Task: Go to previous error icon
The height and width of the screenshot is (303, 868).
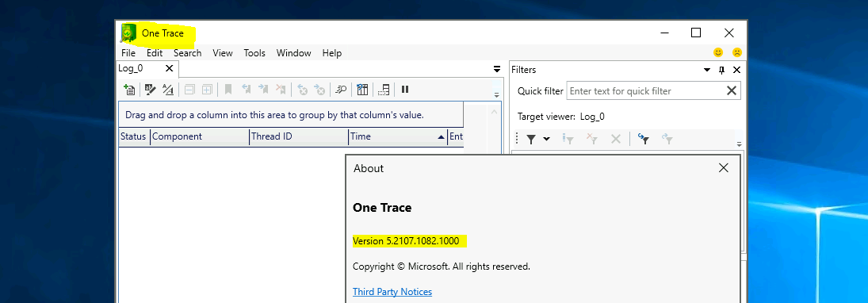Action: point(302,89)
